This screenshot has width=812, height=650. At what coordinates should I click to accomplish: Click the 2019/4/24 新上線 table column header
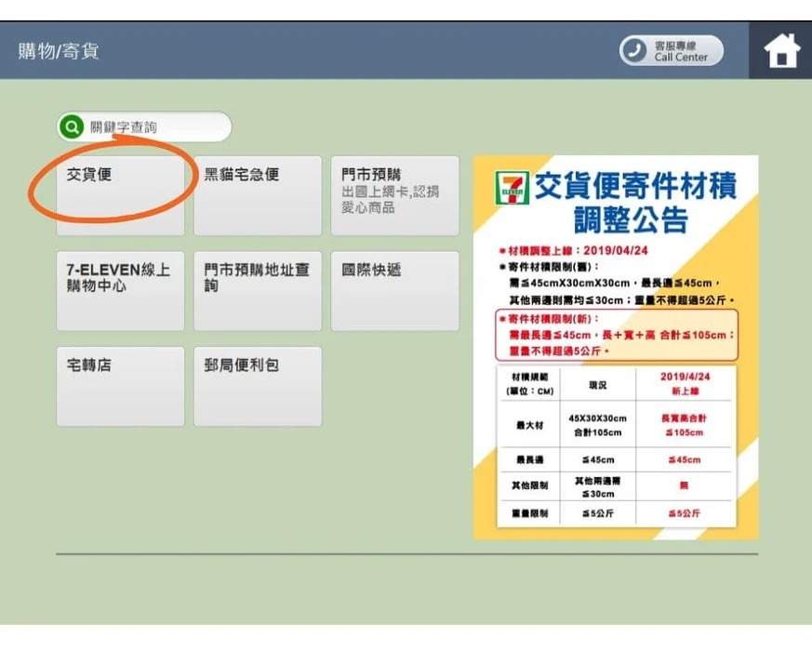tap(684, 383)
